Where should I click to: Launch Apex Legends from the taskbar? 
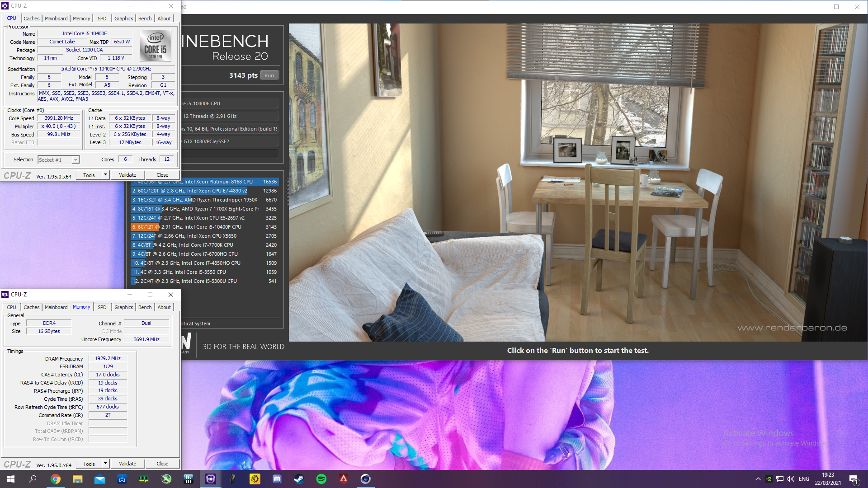[344, 479]
